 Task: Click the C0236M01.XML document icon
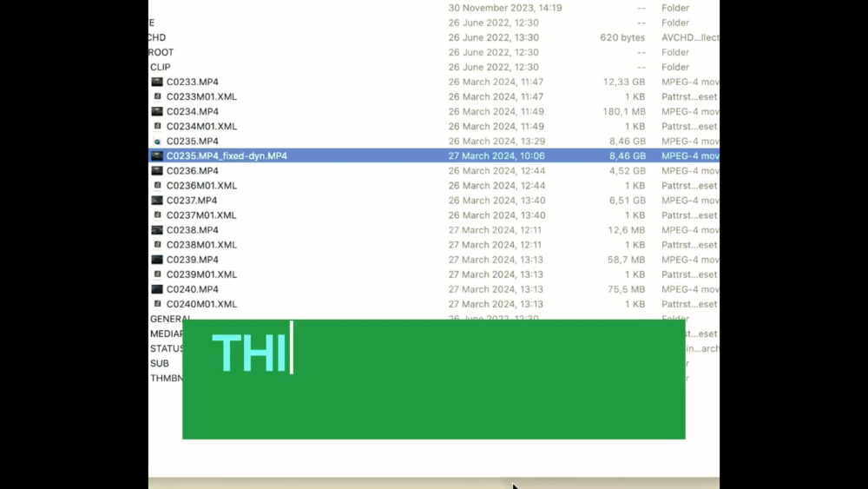click(x=158, y=186)
